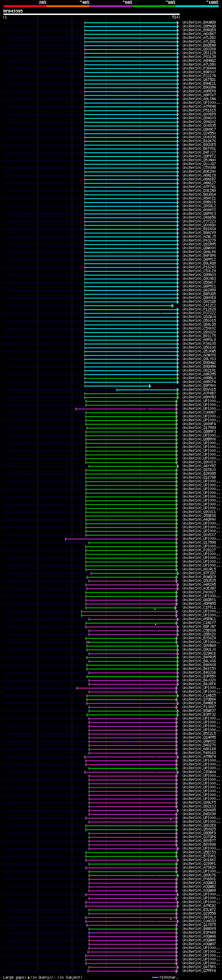Select the UniRef100_Q006P9 label
222x980 pixels.
pyautogui.click(x=199, y=114)
